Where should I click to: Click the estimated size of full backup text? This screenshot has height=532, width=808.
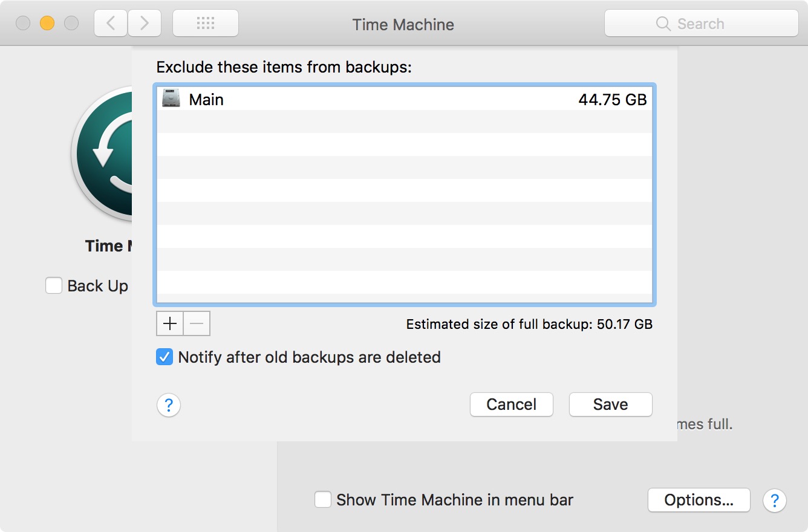(x=529, y=324)
